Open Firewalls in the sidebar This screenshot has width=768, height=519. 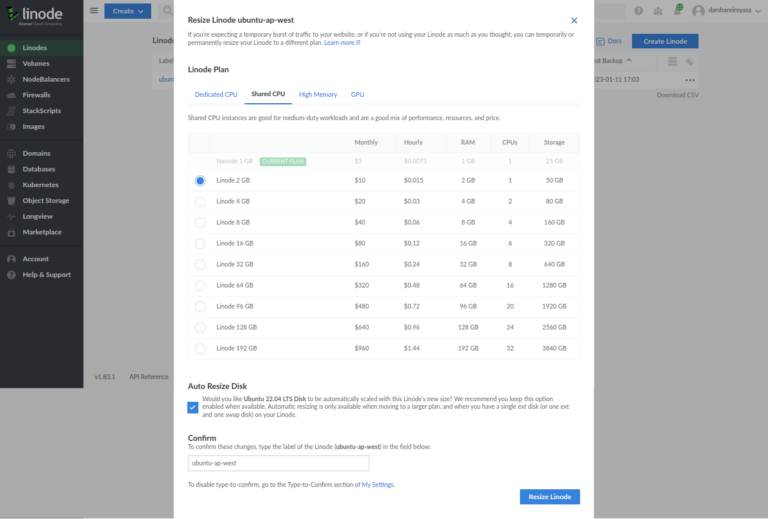tap(36, 95)
